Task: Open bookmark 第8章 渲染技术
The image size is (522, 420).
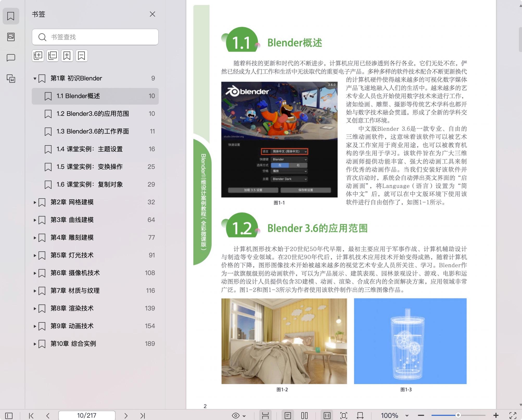Action: click(95, 308)
